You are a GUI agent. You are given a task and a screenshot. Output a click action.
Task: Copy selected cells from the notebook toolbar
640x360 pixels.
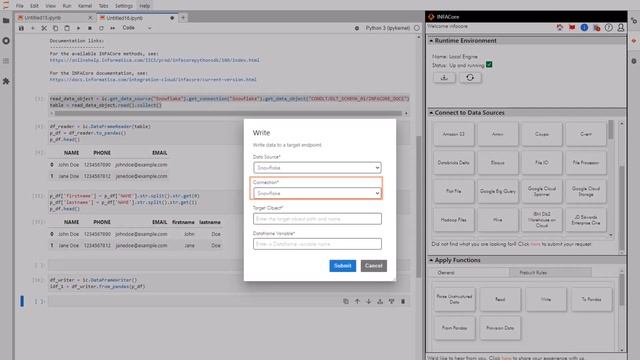tap(56, 28)
